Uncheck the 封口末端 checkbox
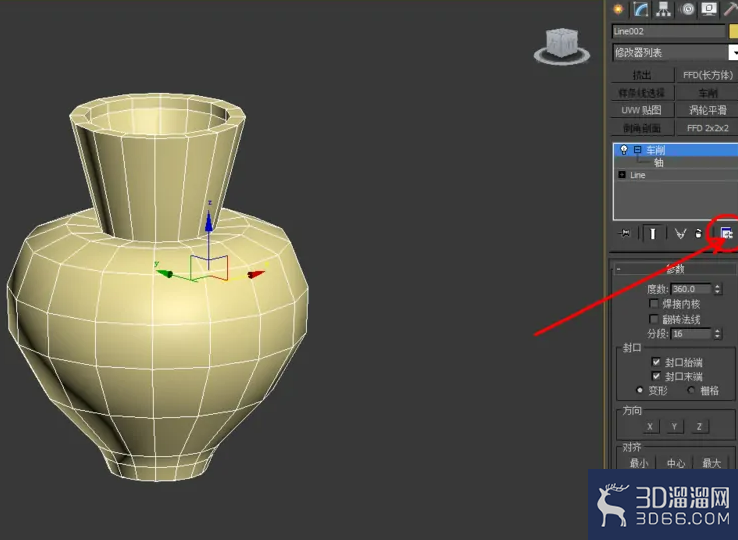 (656, 376)
